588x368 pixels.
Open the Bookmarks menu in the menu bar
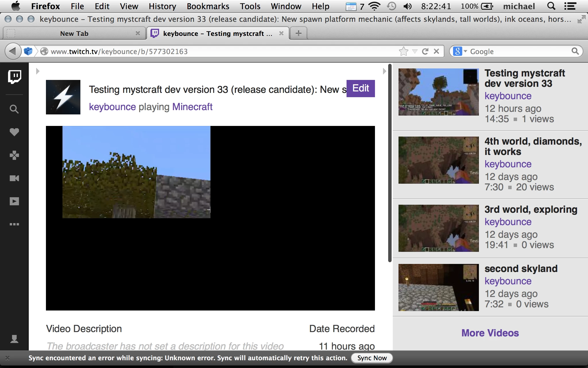pos(208,6)
